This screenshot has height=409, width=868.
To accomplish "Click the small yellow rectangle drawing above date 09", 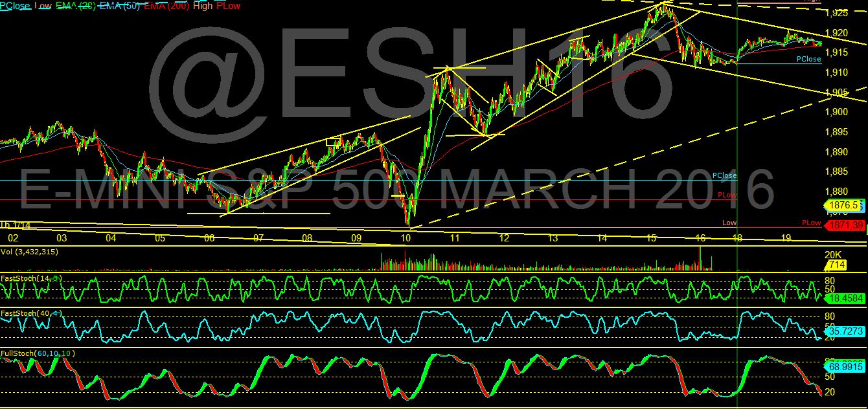I will (333, 141).
